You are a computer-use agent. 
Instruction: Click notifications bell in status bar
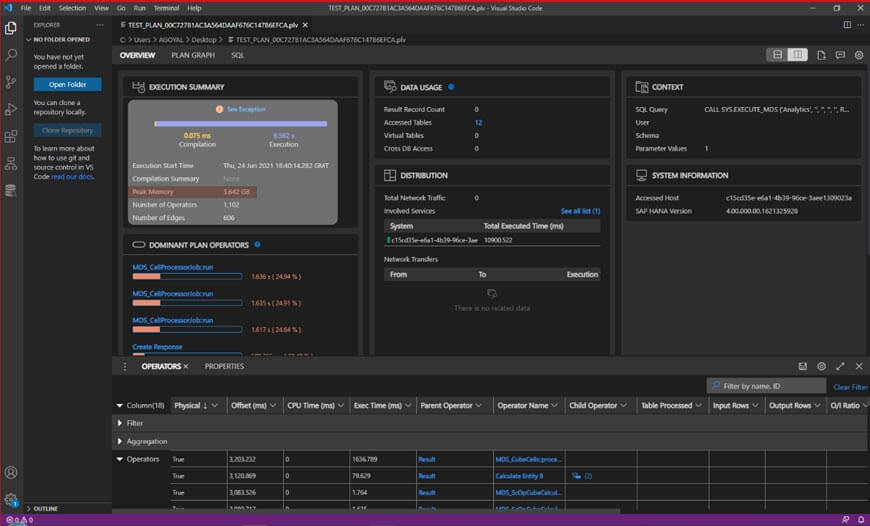(861, 520)
